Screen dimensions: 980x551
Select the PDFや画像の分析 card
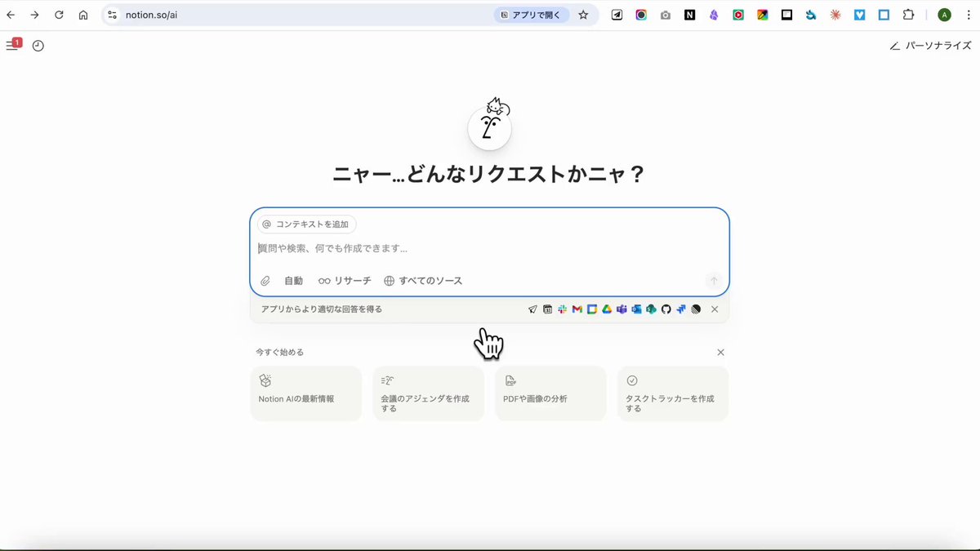(x=550, y=393)
